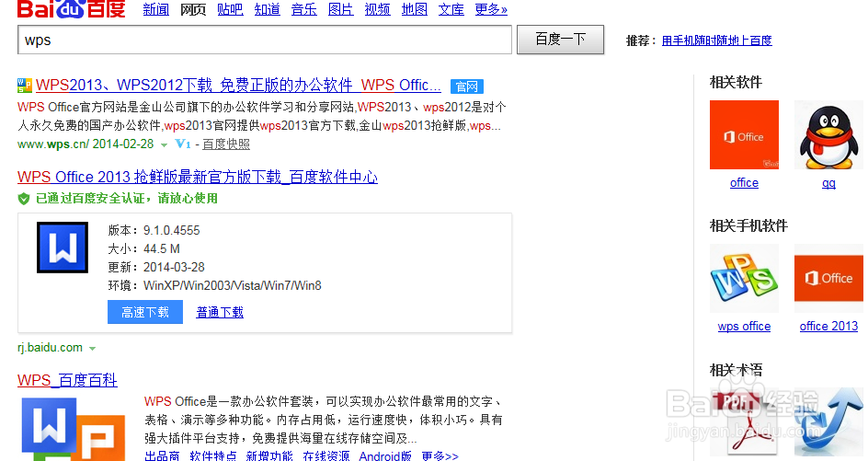Open the 文库 tab
Viewport: 868px width, 461px height.
coord(451,9)
